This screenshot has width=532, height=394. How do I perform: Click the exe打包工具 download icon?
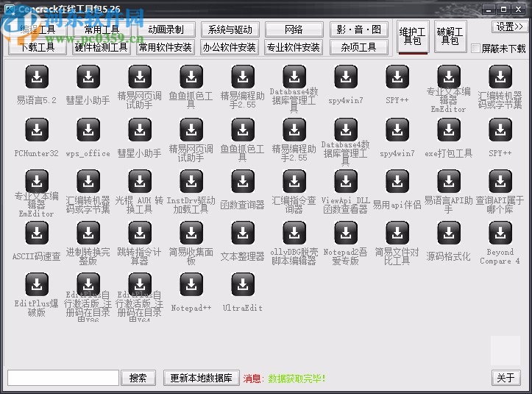449,130
